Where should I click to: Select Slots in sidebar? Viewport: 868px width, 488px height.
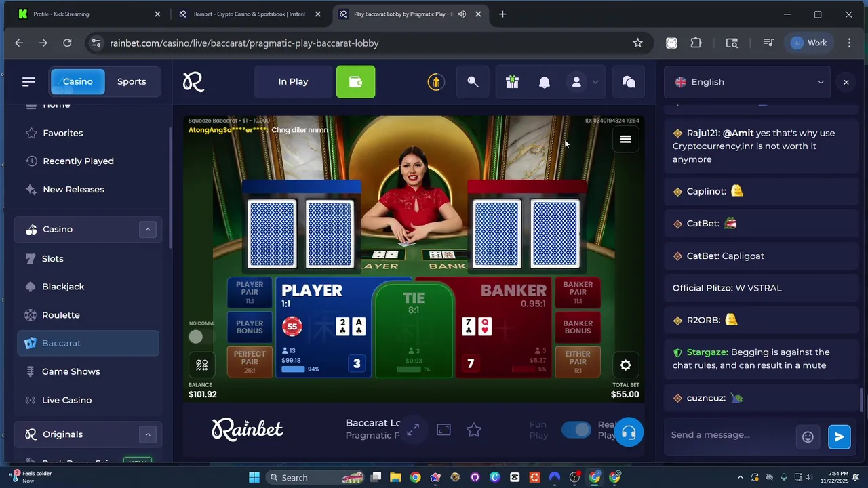[x=52, y=258]
